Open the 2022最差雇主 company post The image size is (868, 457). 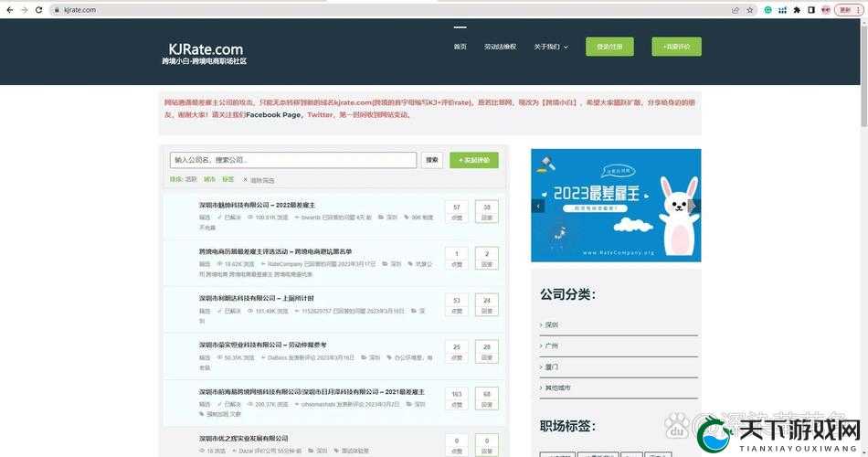point(257,205)
